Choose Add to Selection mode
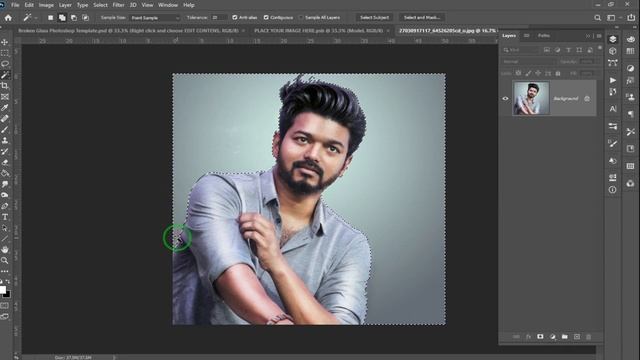The width and height of the screenshot is (640, 360). 62,18
